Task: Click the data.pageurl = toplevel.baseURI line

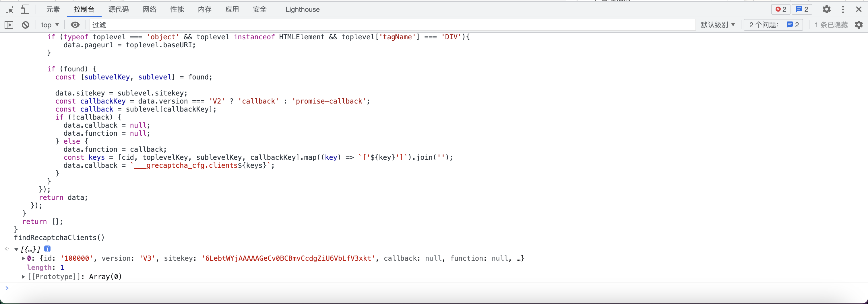Action: (x=130, y=45)
